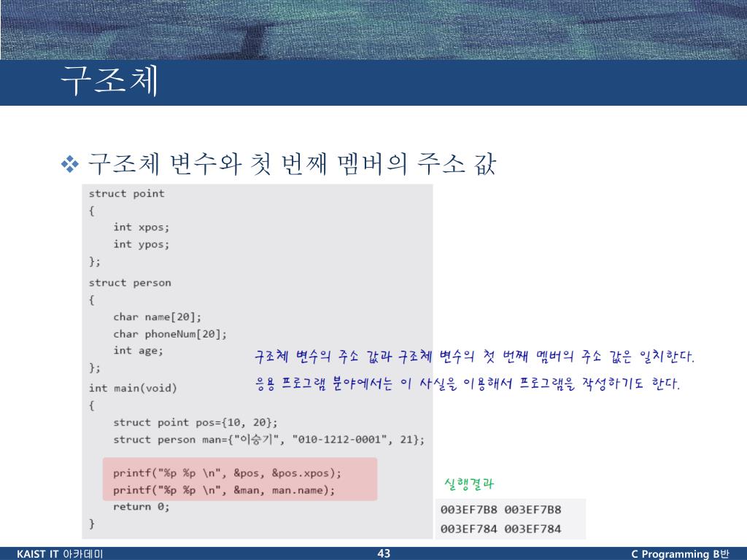Click the line 'struct point pos={10, 20};'
Viewport: 747px width, 560px height.
[x=196, y=423]
